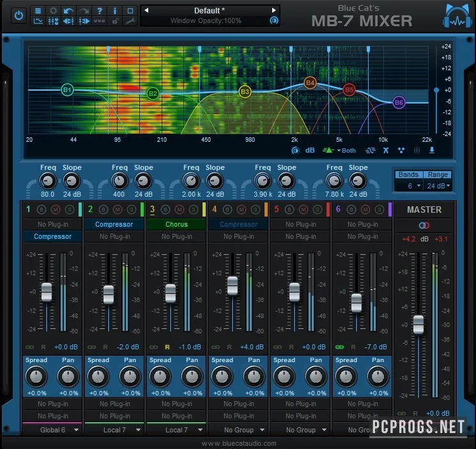
Task: Toggle the plugin bypass power button
Action: click(19, 15)
